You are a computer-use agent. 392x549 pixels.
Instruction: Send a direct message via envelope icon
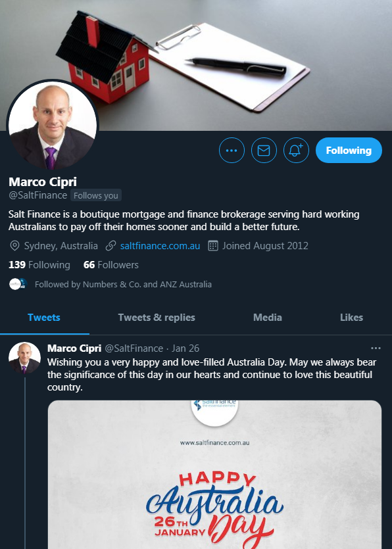[264, 150]
